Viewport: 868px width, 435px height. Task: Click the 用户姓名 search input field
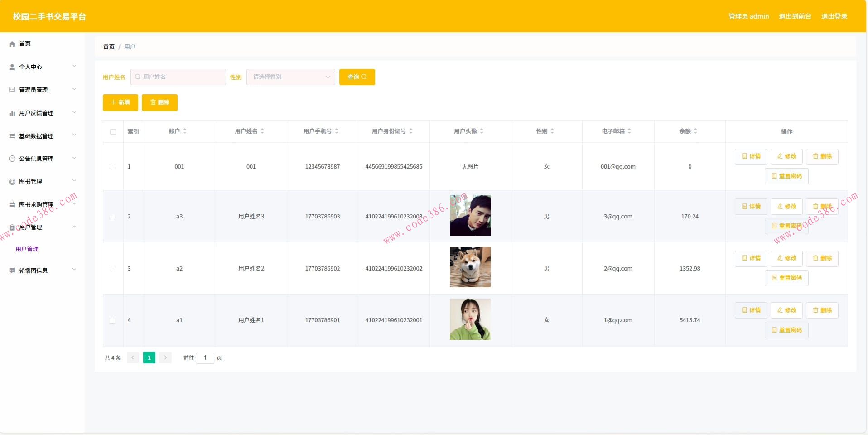point(178,77)
